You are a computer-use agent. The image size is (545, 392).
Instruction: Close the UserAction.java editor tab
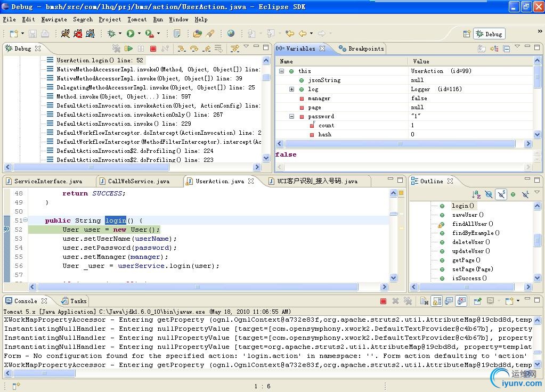click(251, 181)
